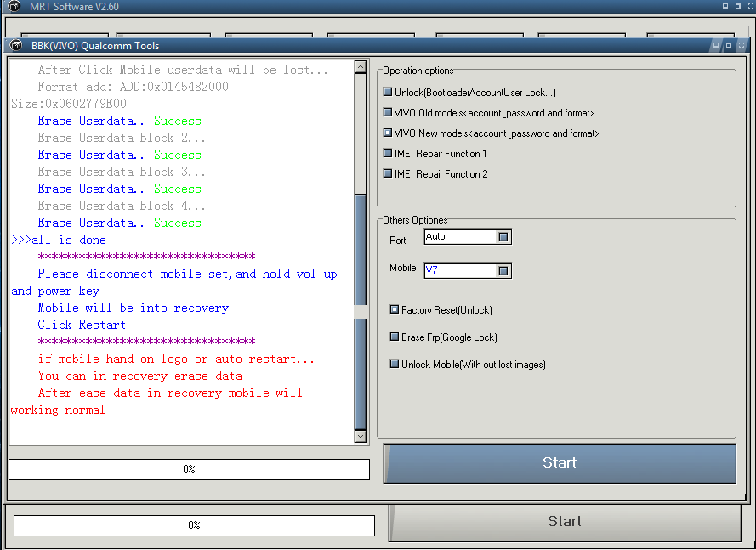756x550 pixels.
Task: Enable Erase Frp(Google Lock) option
Action: point(395,337)
